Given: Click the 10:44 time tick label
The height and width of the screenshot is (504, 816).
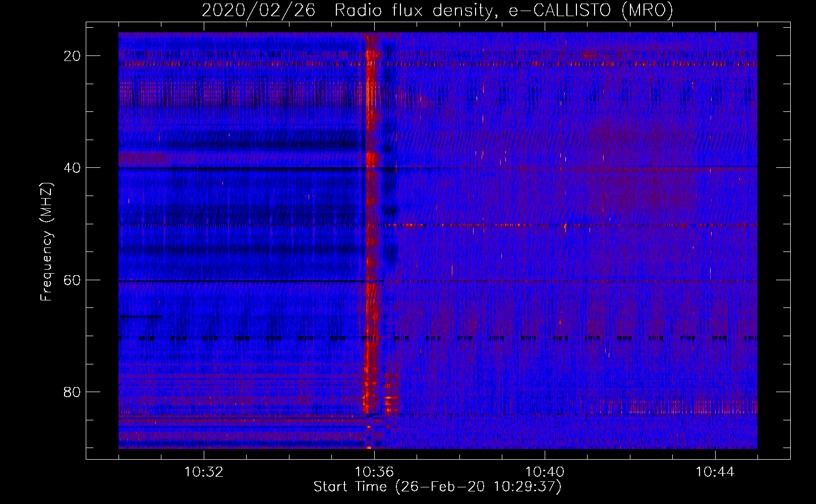Looking at the screenshot, I should click(x=715, y=472).
